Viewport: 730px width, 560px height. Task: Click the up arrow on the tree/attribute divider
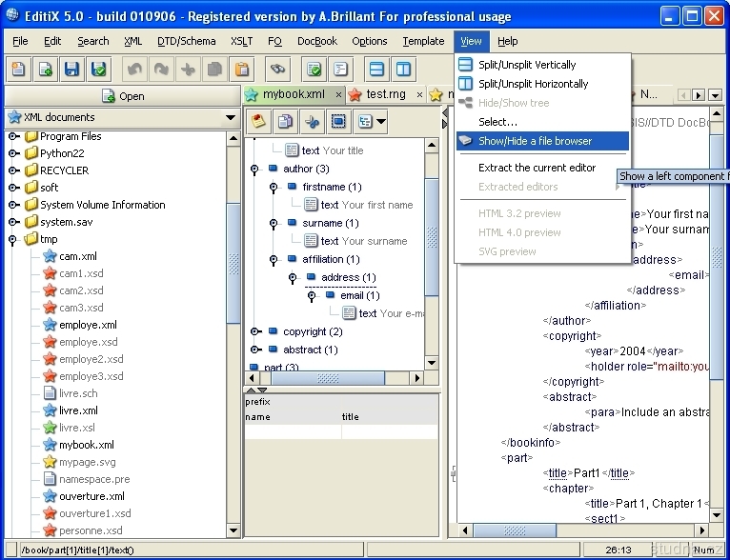(x=251, y=390)
